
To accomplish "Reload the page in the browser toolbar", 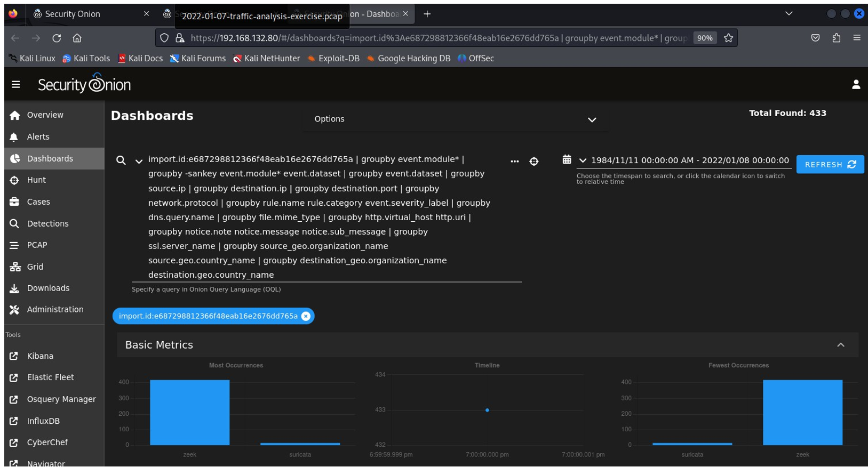I will [x=57, y=38].
